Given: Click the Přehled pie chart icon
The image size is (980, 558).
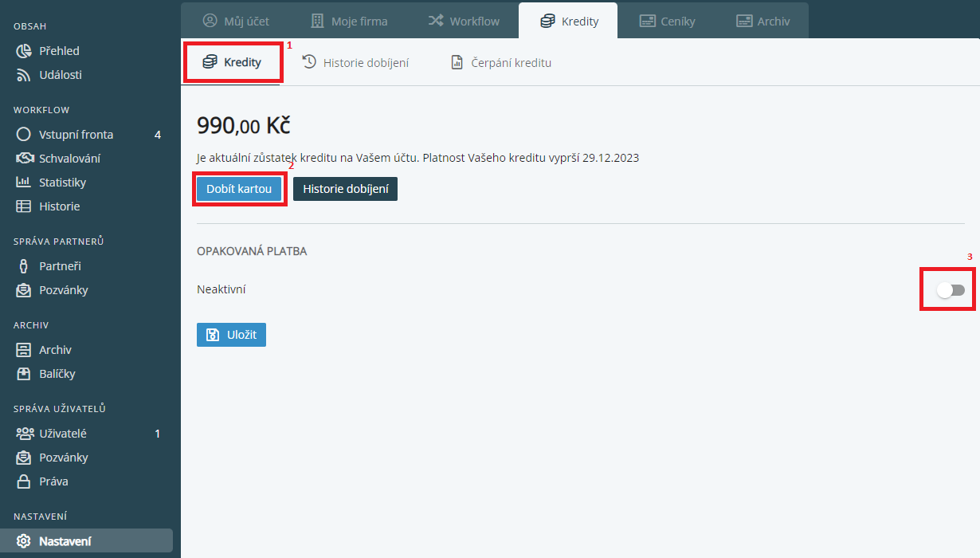Looking at the screenshot, I should (x=24, y=51).
